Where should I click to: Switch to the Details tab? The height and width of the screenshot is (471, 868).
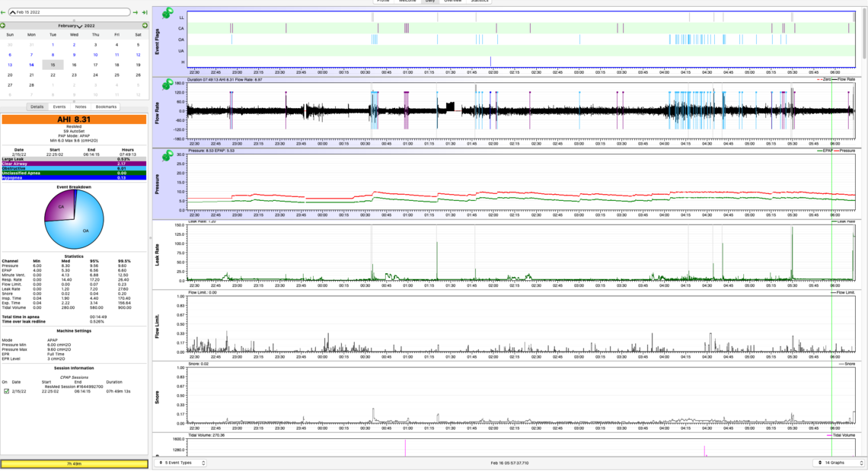coord(37,107)
